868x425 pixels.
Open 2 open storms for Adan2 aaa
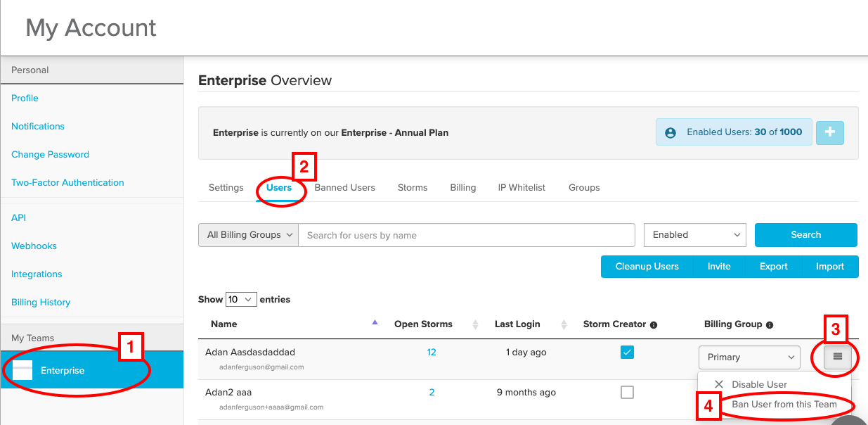click(432, 393)
